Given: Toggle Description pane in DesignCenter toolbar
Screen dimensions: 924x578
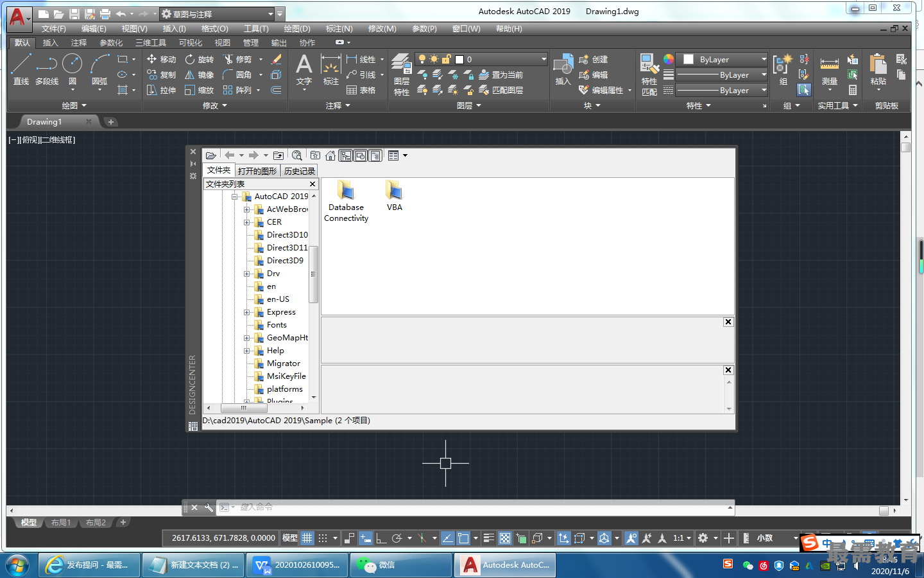Looking at the screenshot, I should tap(375, 155).
